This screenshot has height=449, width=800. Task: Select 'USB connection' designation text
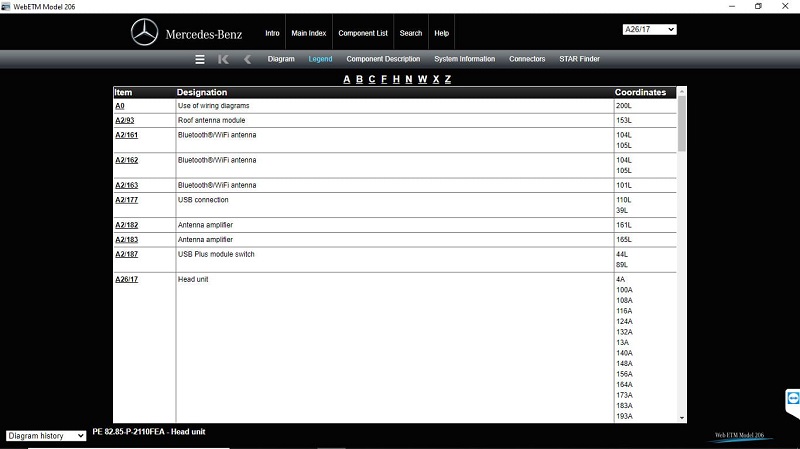203,200
